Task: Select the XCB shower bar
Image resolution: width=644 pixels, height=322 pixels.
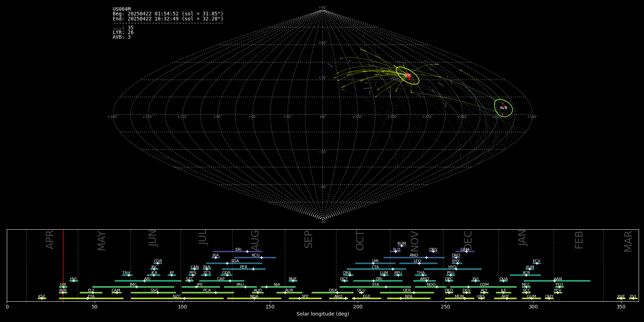Action: pyautogui.click(x=525, y=275)
